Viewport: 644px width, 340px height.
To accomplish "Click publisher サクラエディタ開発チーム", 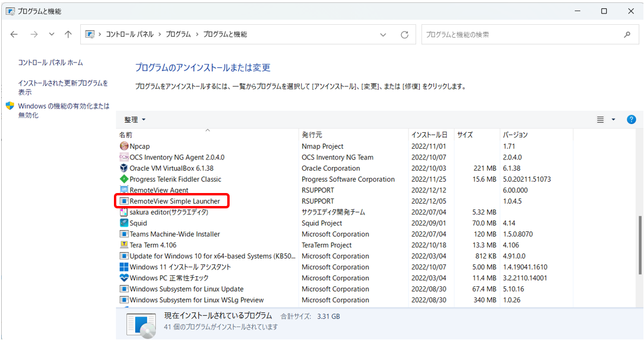I will 333,212.
